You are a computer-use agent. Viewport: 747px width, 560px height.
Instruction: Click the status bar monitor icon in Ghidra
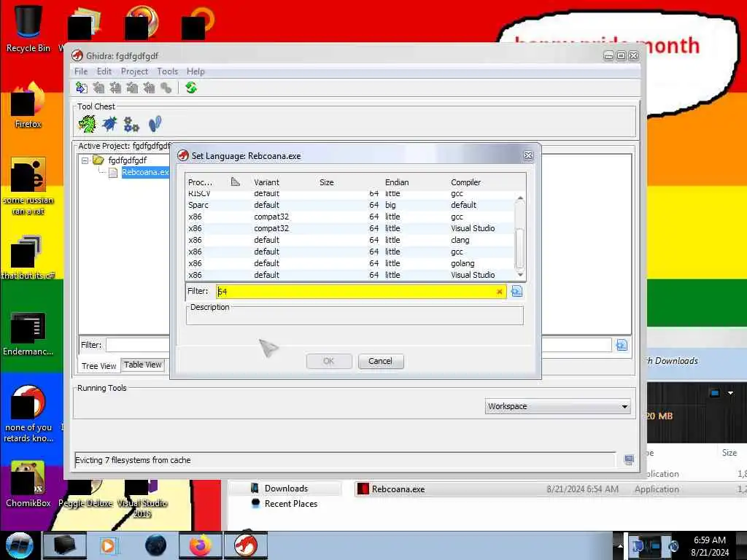629,459
